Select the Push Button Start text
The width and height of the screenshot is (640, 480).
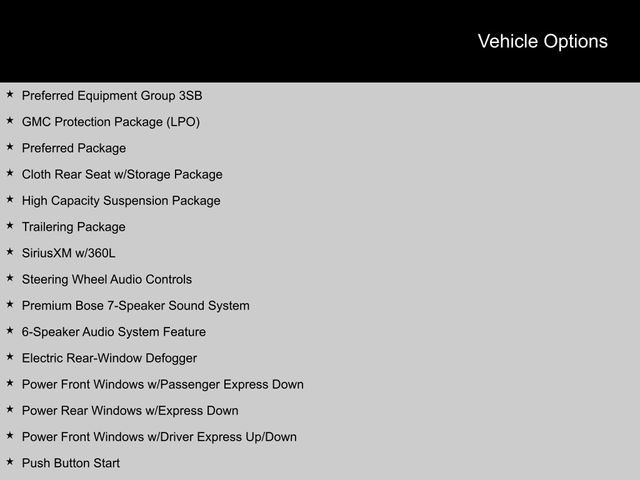coord(70,463)
